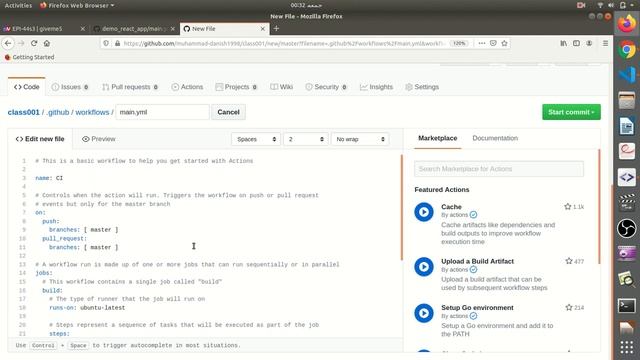Image resolution: width=640 pixels, height=360 pixels.
Task: Toggle the Firefox sidebar icon
Action: click(576, 43)
